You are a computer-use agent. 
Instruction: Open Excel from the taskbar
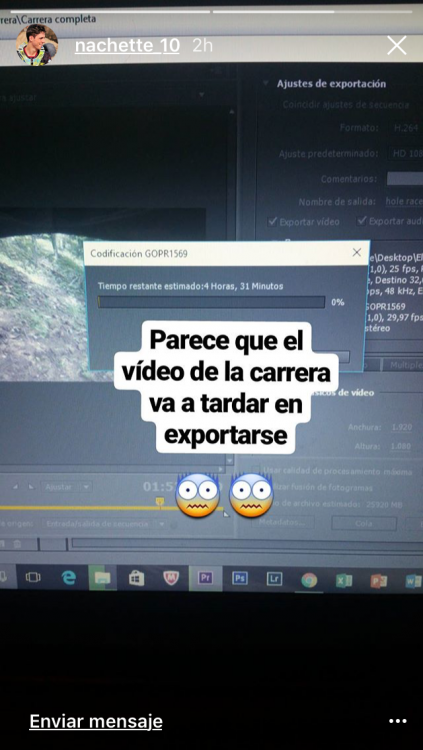(x=344, y=580)
